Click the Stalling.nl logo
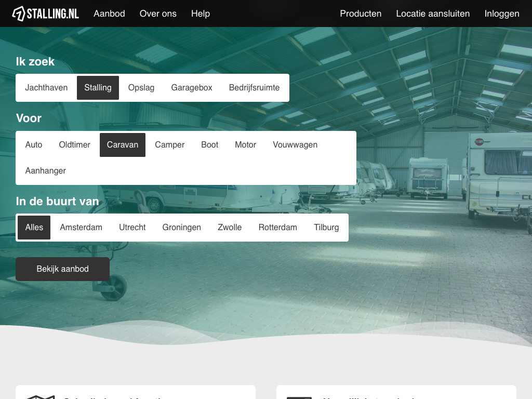532x399 pixels. 46,14
